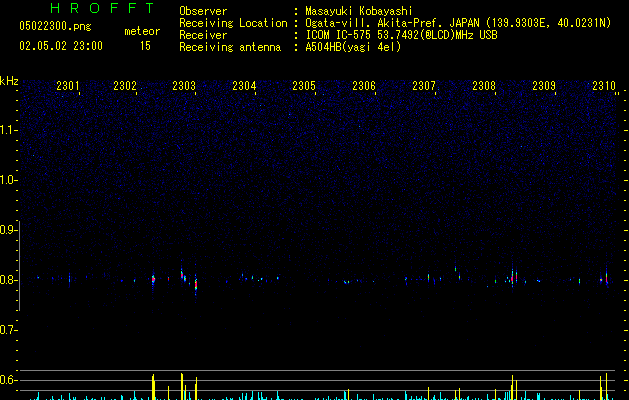Select the file name 05022300.png

tap(55, 26)
